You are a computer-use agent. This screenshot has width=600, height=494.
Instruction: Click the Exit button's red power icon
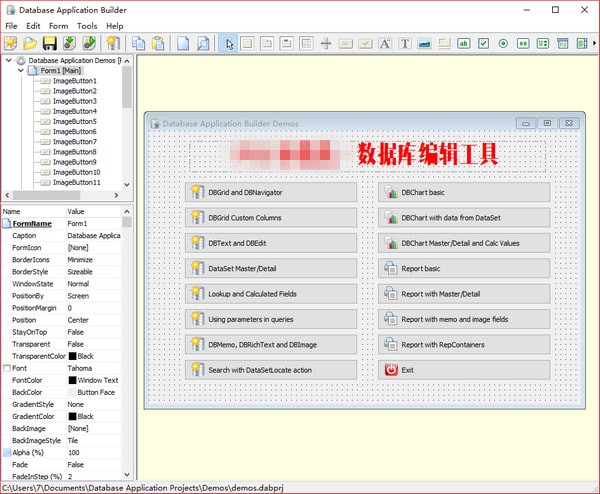pyautogui.click(x=389, y=370)
